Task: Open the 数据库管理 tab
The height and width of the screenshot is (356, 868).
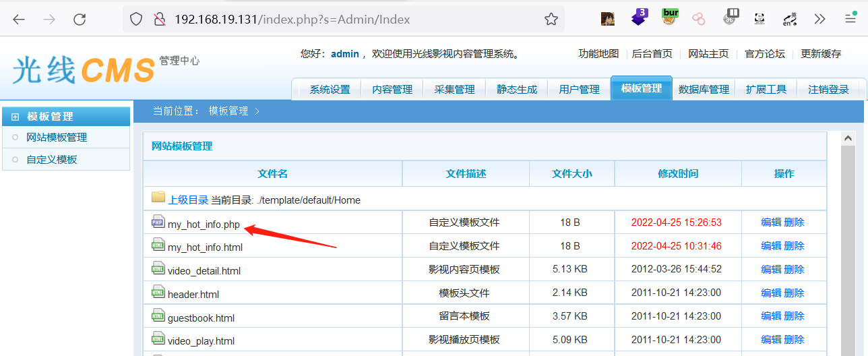Action: point(704,90)
